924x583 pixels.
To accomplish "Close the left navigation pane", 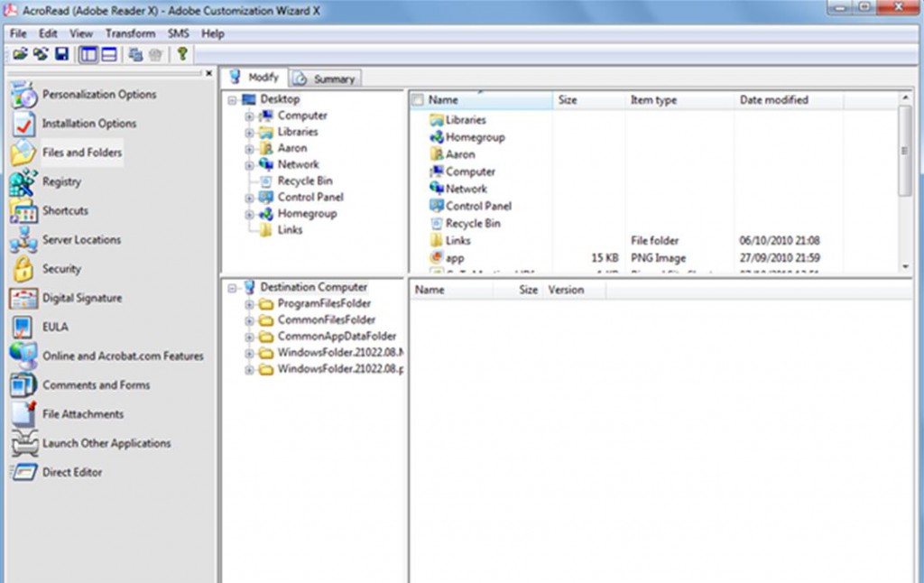I will [x=208, y=73].
